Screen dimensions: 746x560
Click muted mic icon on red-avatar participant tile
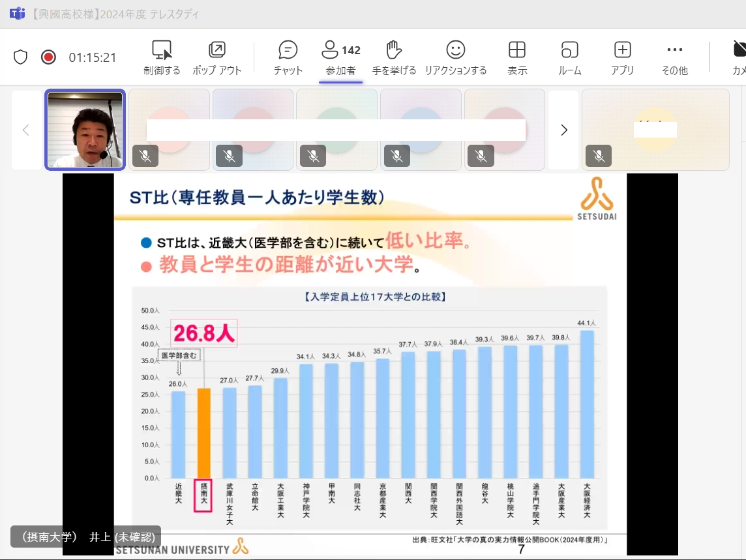tap(145, 156)
